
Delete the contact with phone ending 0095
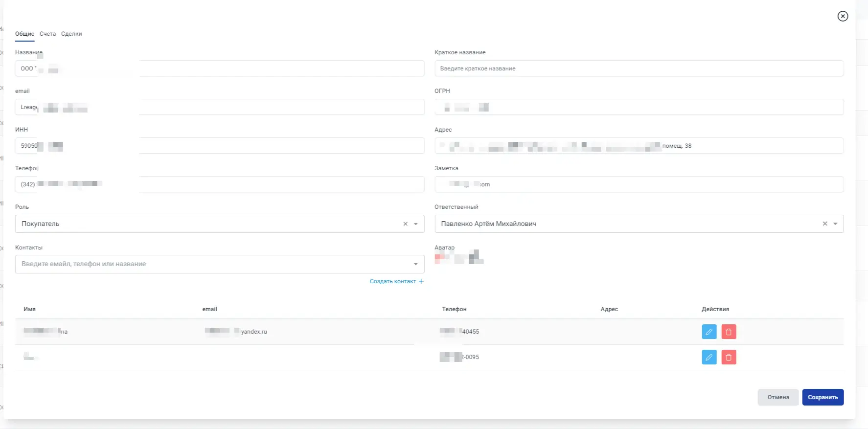(729, 357)
